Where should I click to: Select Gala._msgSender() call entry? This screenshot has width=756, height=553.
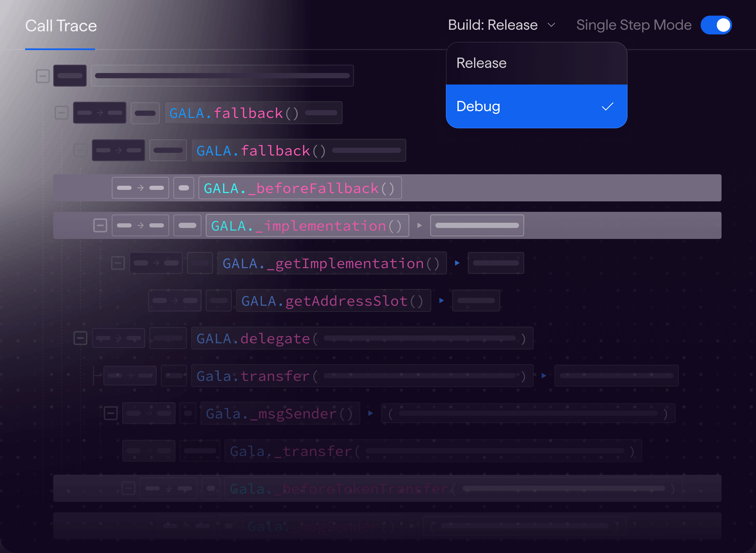click(x=280, y=413)
